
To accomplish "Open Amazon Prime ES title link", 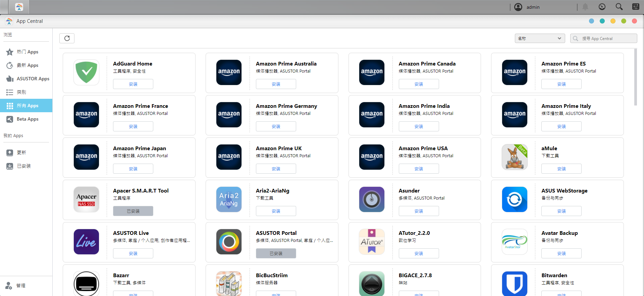I will pos(563,64).
